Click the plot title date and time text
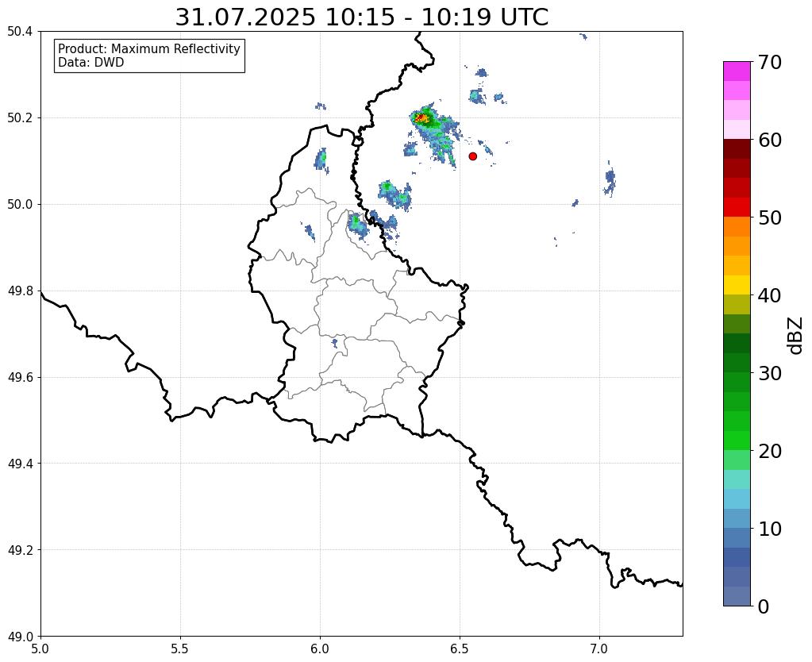Viewport: 812px width, 662px height. (361, 17)
